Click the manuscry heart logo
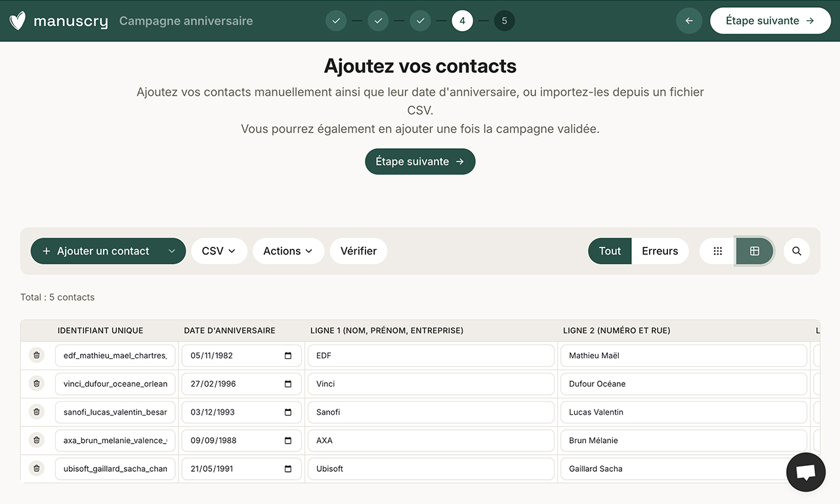 pyautogui.click(x=17, y=20)
